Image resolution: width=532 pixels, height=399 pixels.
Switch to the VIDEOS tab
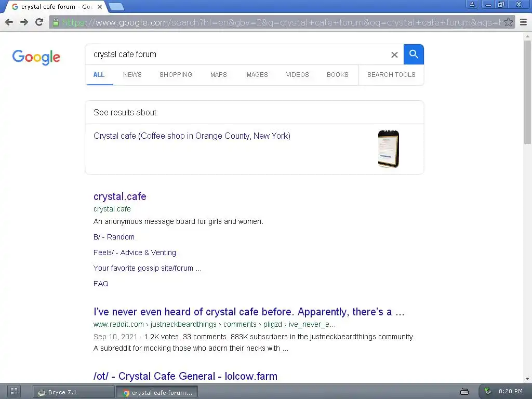[x=297, y=75]
